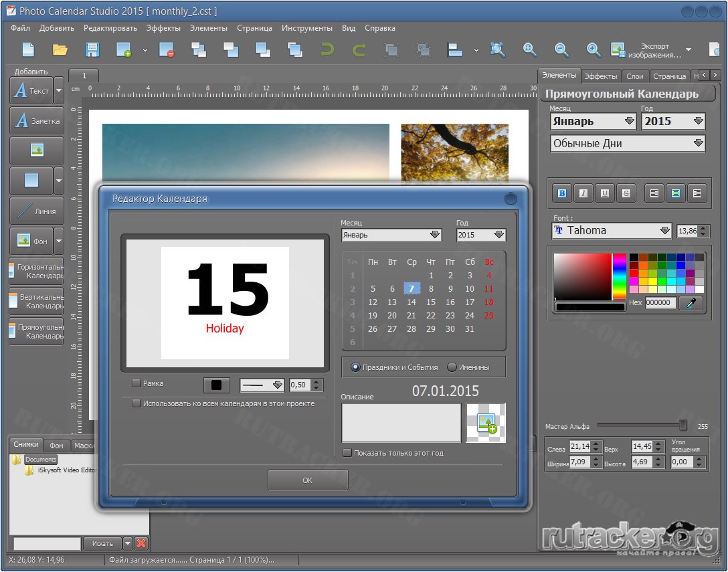
Task: Click the zoom to fit magnifier icon
Action: pos(497,50)
